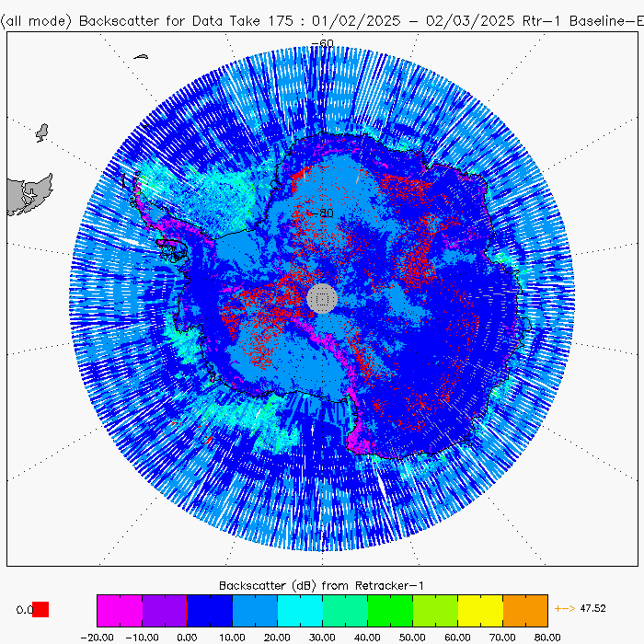The width and height of the screenshot is (644, 644).
Task: Select the 20.00 colorbar tick label
Action: (277, 638)
